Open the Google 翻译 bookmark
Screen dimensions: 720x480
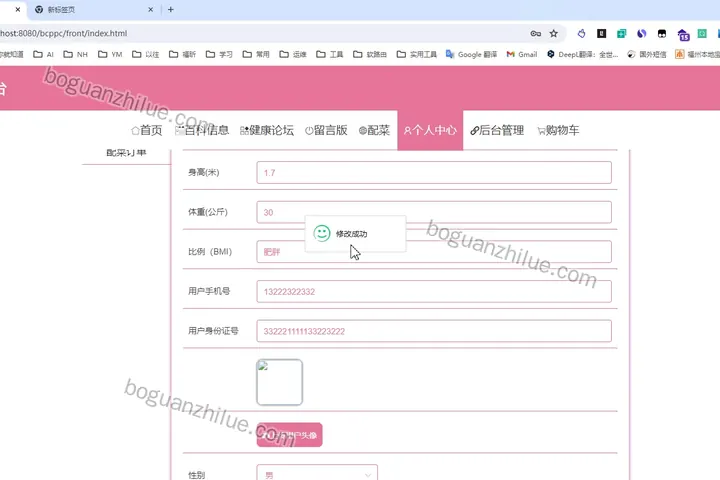[x=472, y=54]
